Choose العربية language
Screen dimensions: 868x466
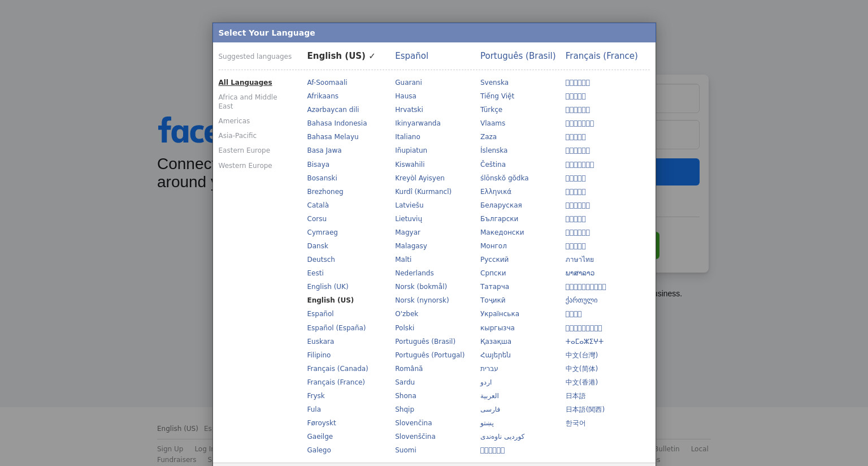click(x=489, y=396)
